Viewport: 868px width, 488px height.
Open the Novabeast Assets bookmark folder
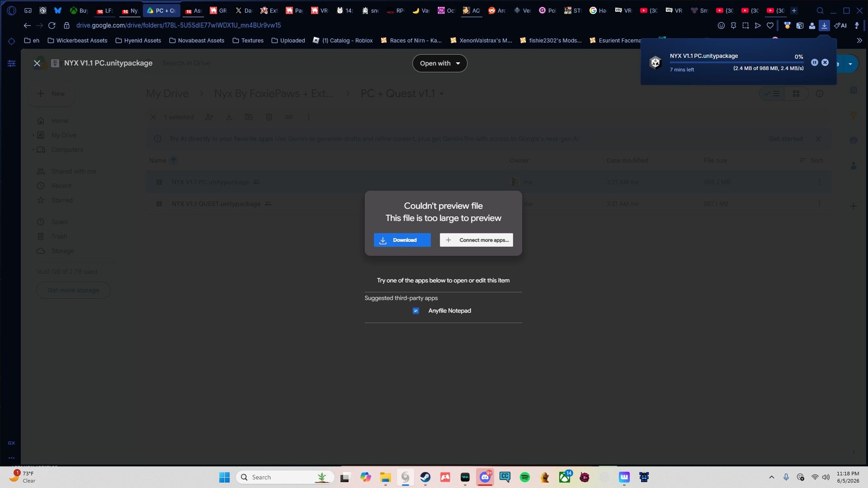[197, 41]
